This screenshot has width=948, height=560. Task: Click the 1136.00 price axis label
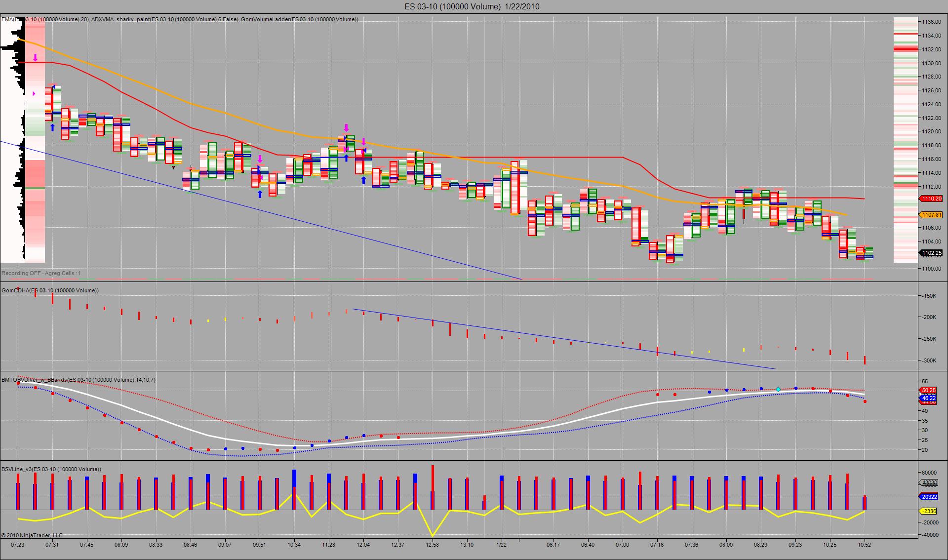pos(931,22)
